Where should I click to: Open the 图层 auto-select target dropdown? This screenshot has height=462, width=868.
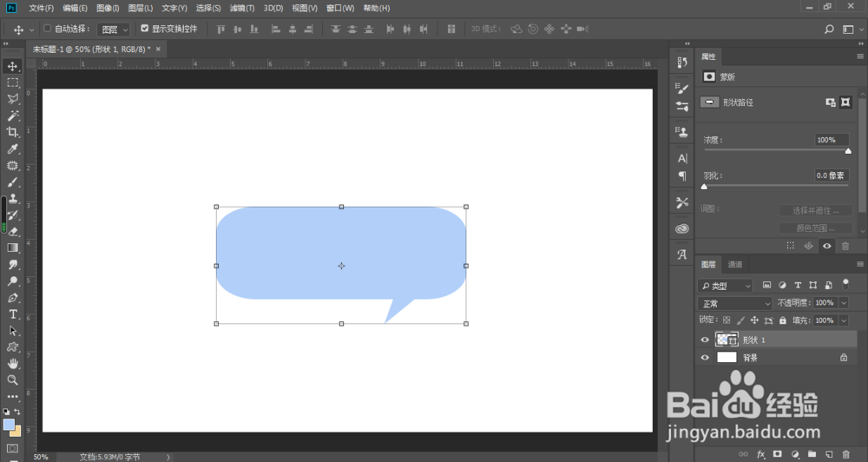(114, 30)
